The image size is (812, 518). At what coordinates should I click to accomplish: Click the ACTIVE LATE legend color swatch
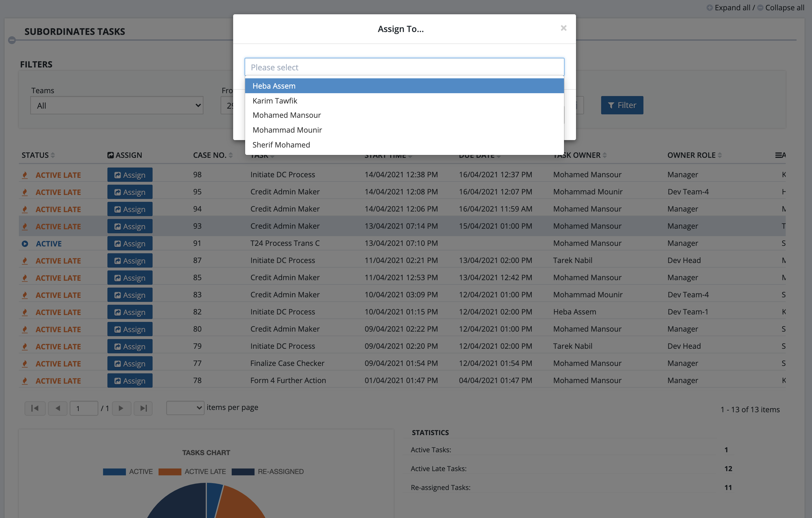[170, 471]
